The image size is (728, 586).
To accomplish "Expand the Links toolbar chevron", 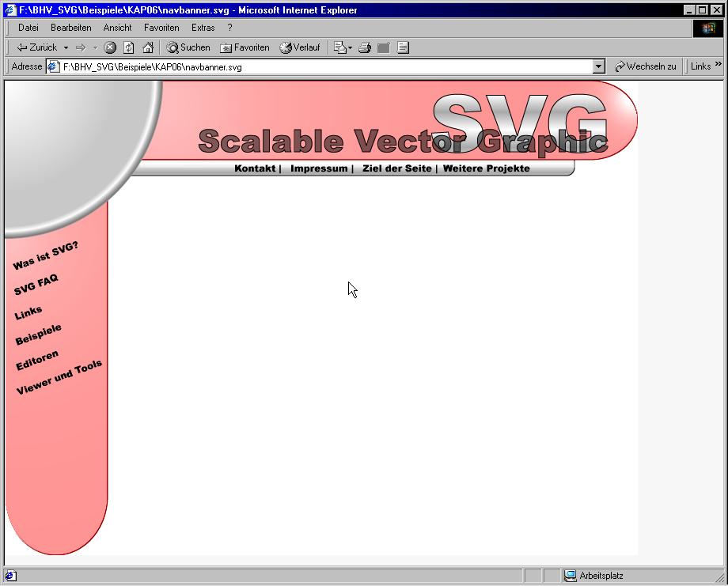I will click(719, 64).
